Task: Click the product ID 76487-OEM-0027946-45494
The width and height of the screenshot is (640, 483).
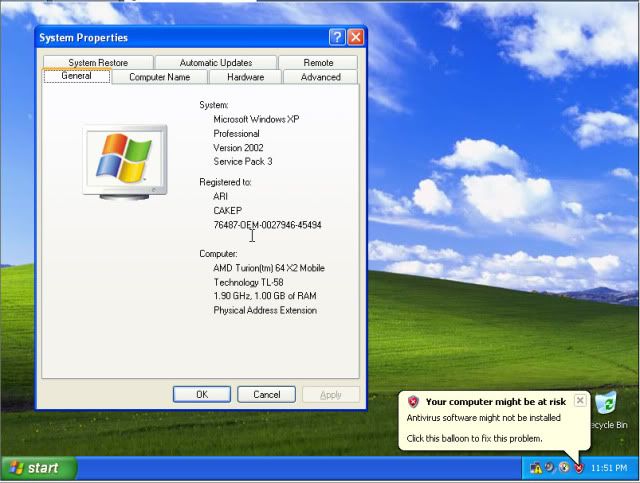Action: pyautogui.click(x=267, y=225)
